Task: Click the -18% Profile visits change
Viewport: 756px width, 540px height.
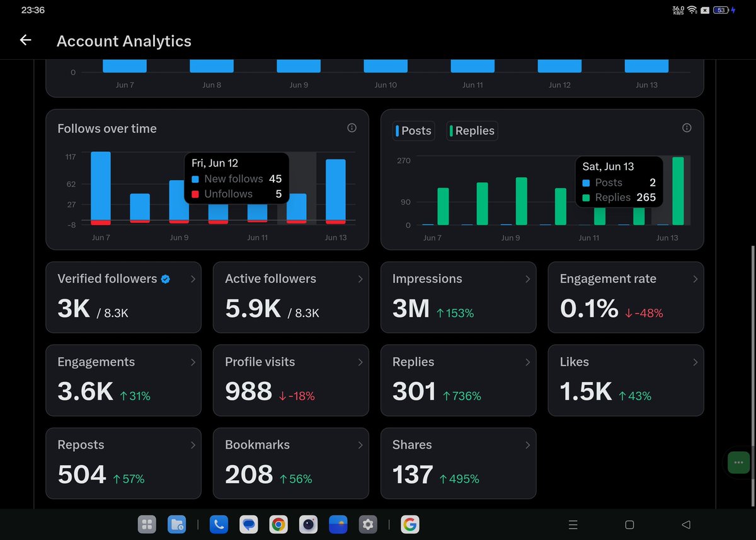Action: 297,396
